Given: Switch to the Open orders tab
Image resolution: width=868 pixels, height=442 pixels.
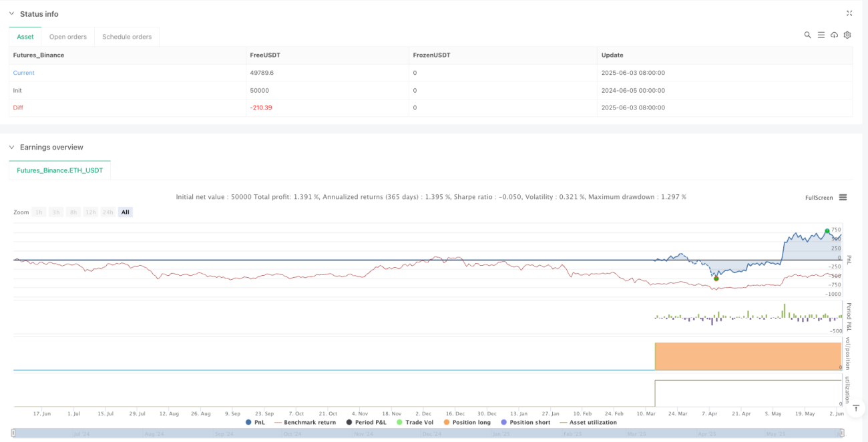Looking at the screenshot, I should pos(68,37).
